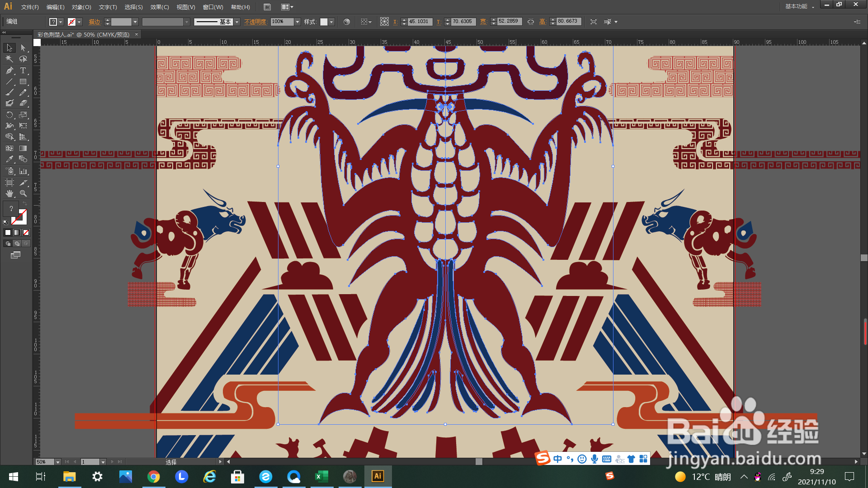
Task: Open the 对象(O) menu
Action: (x=81, y=7)
